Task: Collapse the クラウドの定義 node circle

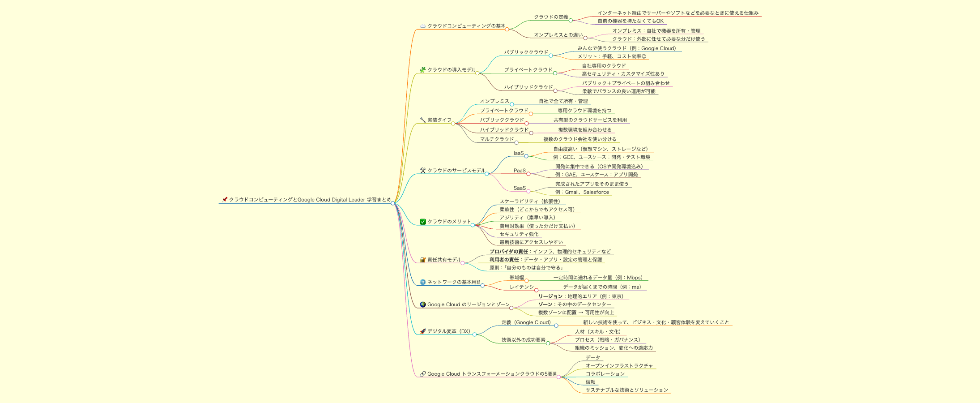Action: pyautogui.click(x=571, y=21)
